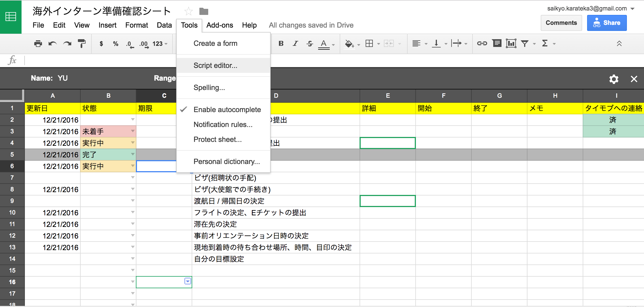Select Protect sheet... menu entry
This screenshot has width=644, height=307.
pos(223,139)
